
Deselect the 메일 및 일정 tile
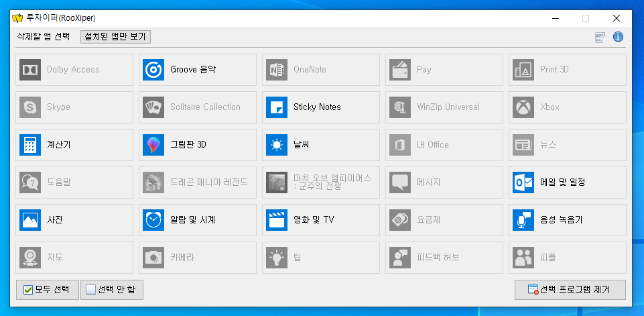(x=568, y=182)
